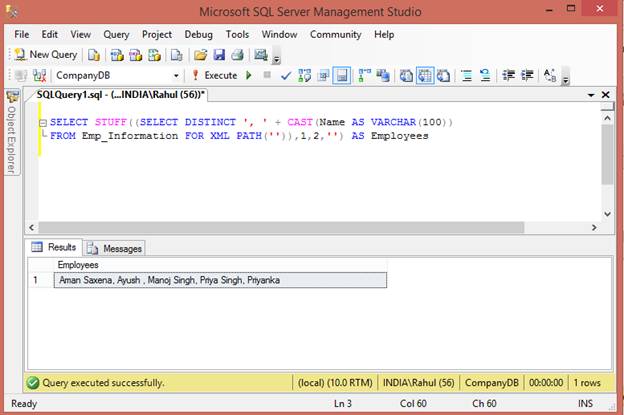624x415 pixels.
Task: Open the Window menu
Action: click(x=279, y=35)
